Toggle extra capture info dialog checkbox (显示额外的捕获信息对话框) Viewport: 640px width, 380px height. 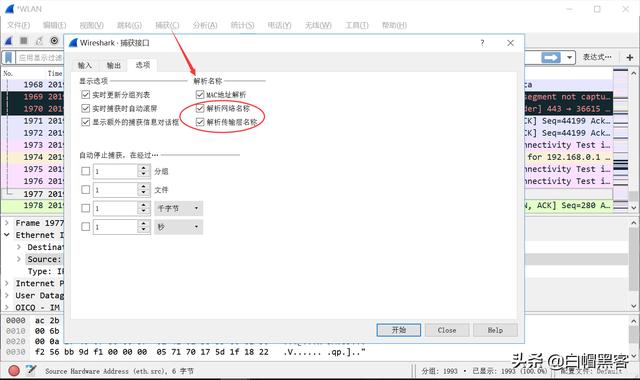(85, 122)
